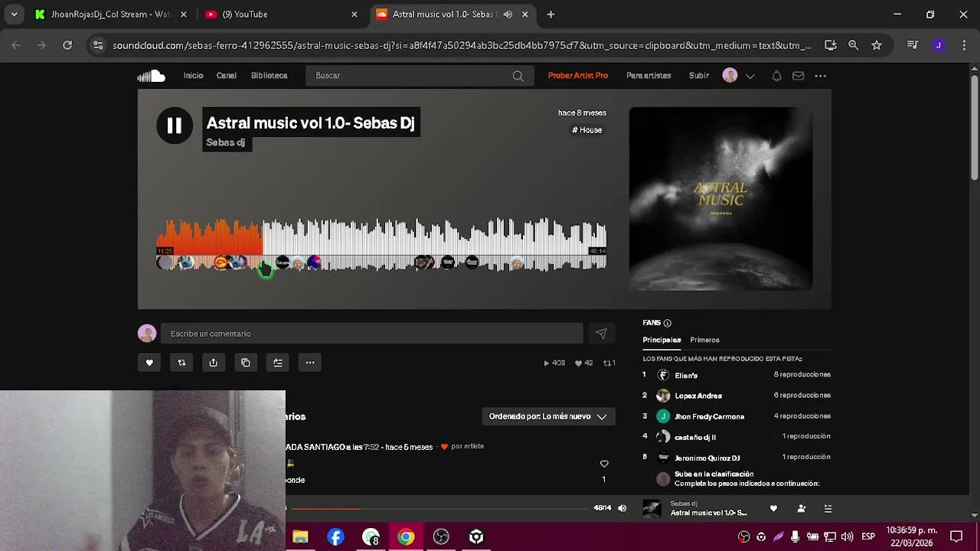Open the Sebas dj artist link
Screen dimensions: 980x551
(226, 142)
